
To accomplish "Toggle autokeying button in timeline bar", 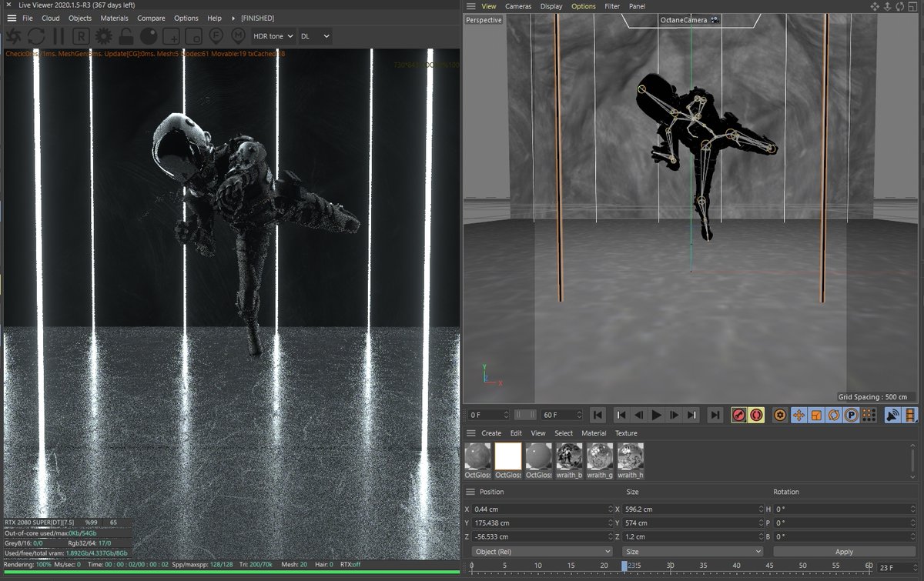I will 756,415.
